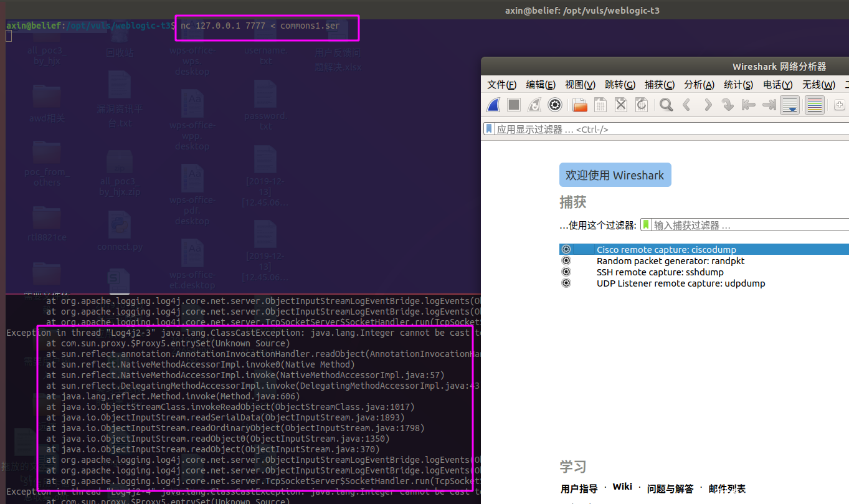Open the 无线(W) menu

coord(818,85)
